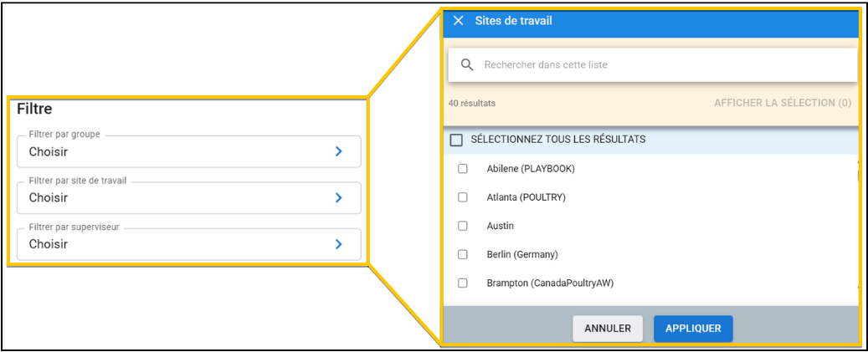Open the Filtrer par groupe chevron
Screen dimensions: 868x352
[338, 152]
